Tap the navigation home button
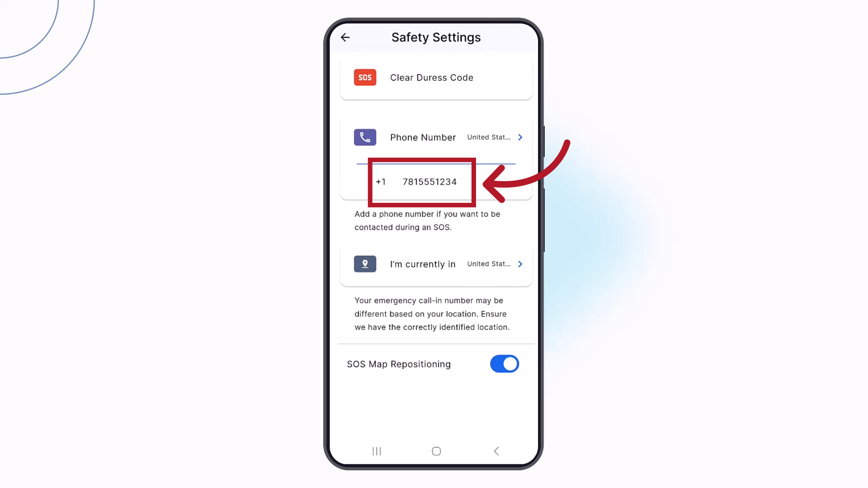 436,451
